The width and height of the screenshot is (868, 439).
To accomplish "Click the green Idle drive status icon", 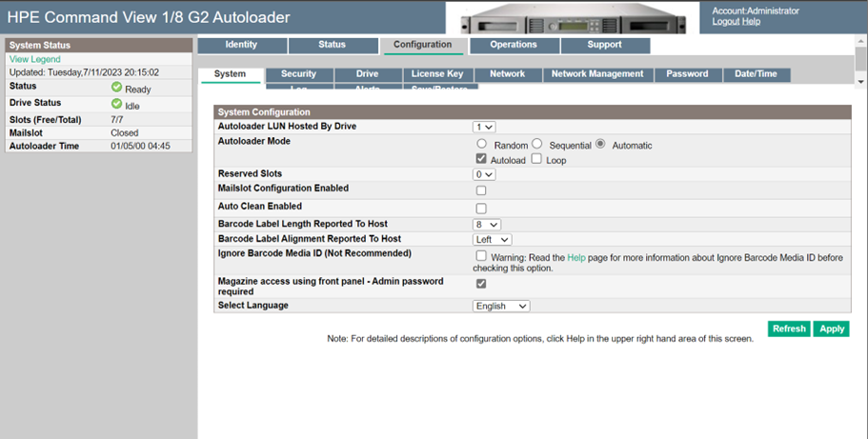I will click(116, 104).
